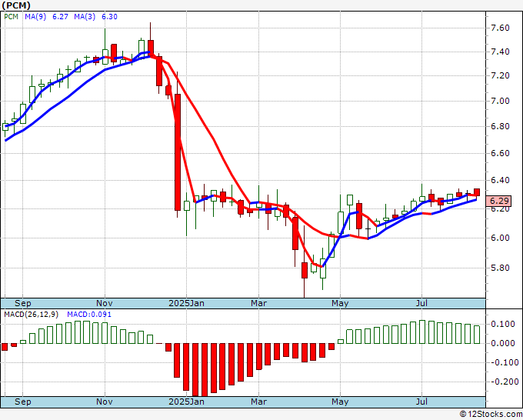
Task: Click Mar on the price chart date axis
Action: (x=259, y=303)
